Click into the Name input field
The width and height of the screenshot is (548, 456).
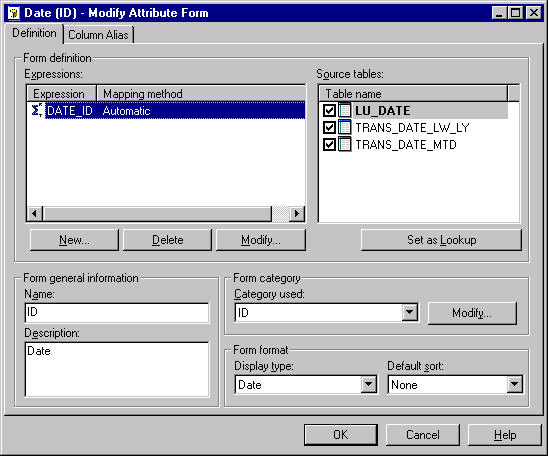pos(117,312)
